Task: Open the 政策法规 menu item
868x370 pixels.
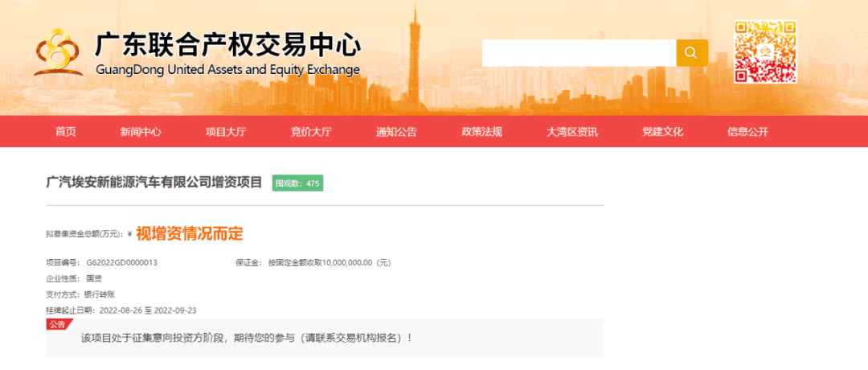Action: 481,132
